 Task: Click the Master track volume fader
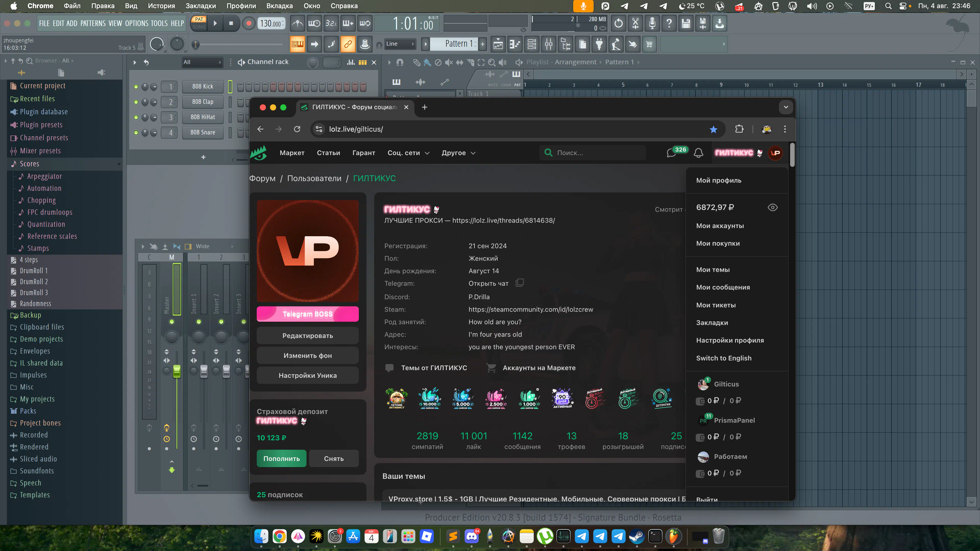pos(177,371)
